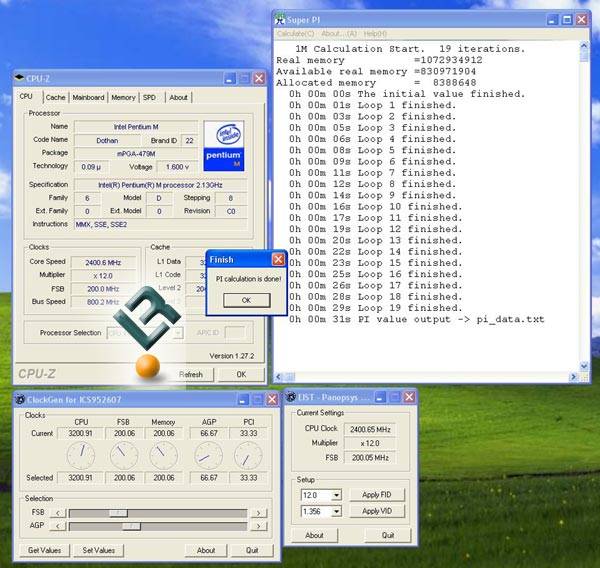
Task: Minimize the ClockGen window
Action: tap(242, 400)
